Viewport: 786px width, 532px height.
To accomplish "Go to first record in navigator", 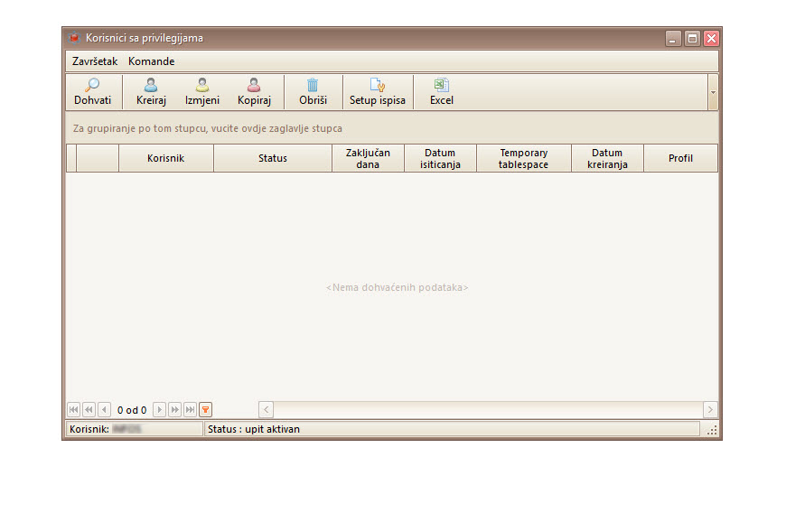I will click(x=73, y=410).
